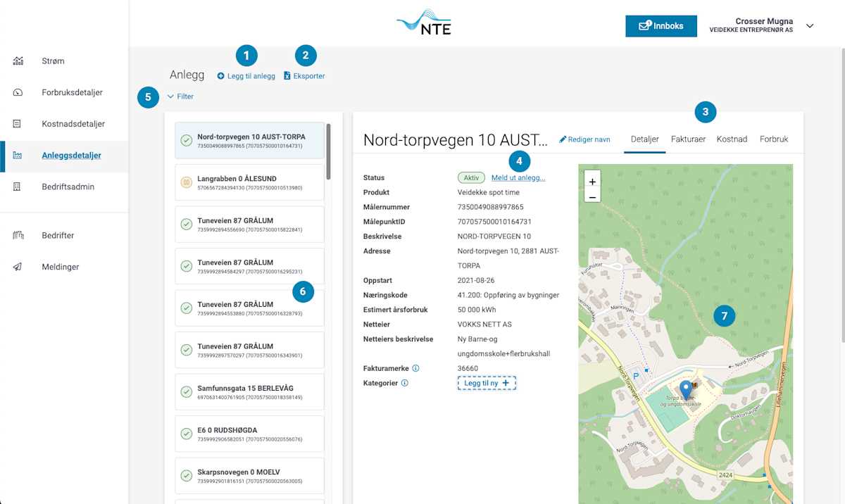Click the NTE logo in the header

[x=423, y=22]
